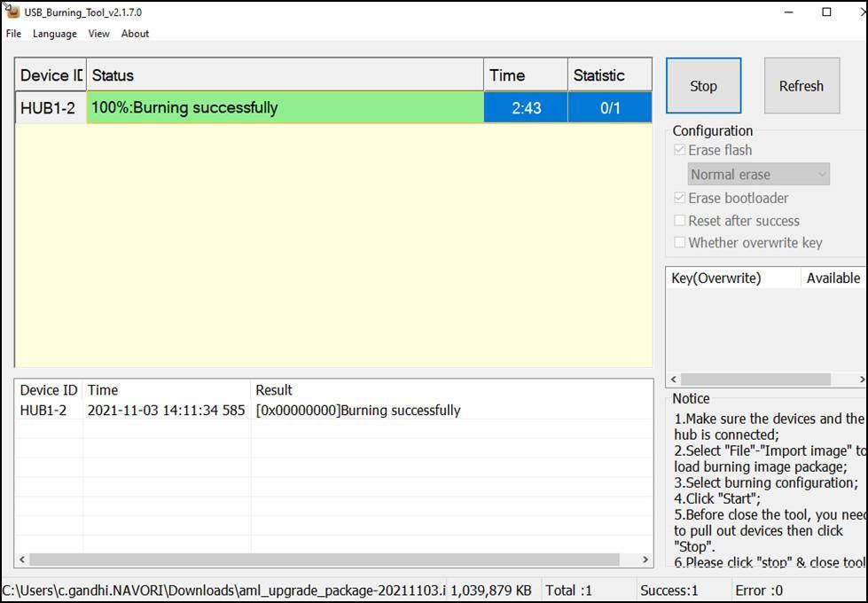Click the USB Burning Tool title bar icon

pyautogui.click(x=12, y=11)
